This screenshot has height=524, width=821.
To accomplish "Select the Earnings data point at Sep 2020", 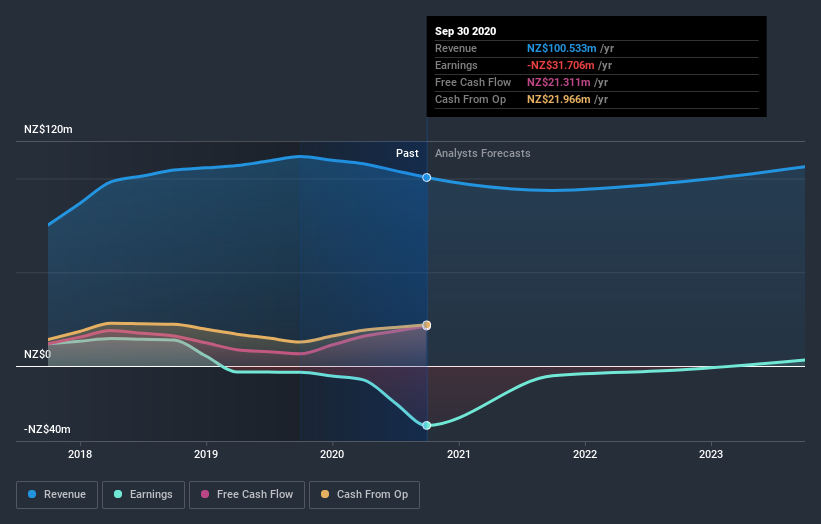I will tap(427, 425).
